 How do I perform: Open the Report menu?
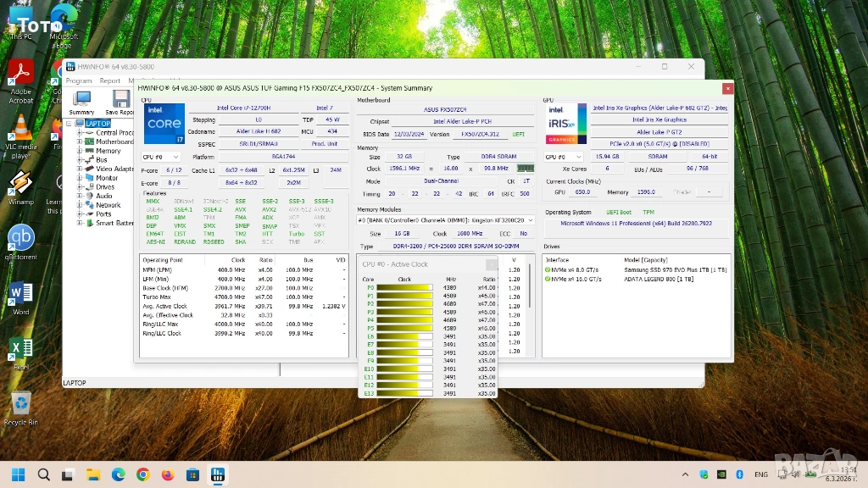point(110,80)
